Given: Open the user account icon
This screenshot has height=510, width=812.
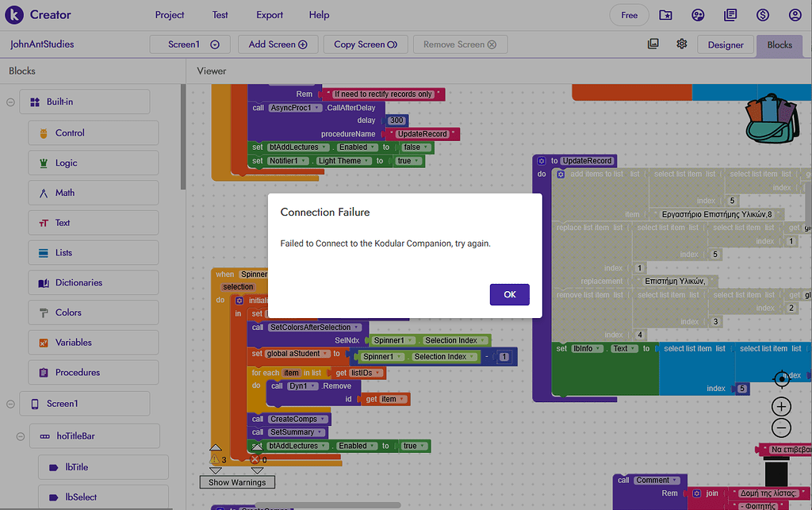Looking at the screenshot, I should (x=795, y=15).
